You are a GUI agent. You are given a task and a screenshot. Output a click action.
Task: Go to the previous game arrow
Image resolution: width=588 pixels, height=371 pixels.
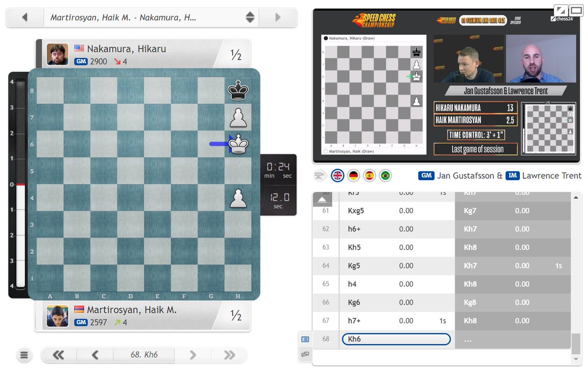point(24,18)
